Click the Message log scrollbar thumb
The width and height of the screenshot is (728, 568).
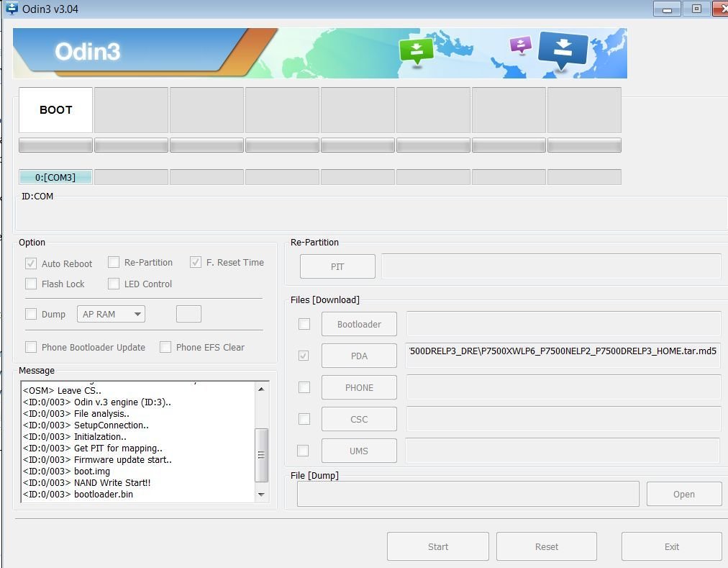click(261, 455)
